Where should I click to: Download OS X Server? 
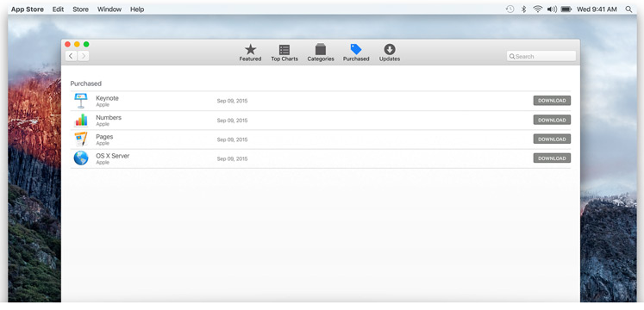click(552, 158)
